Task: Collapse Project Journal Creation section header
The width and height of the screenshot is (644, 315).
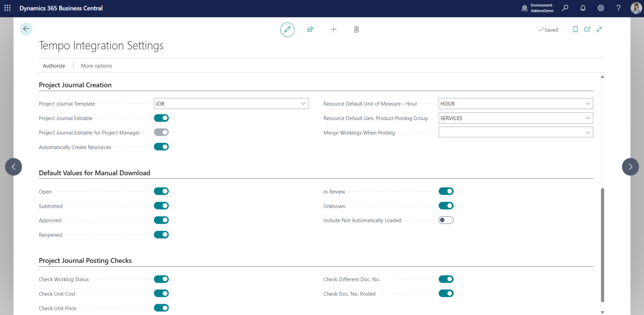Action: (x=75, y=85)
